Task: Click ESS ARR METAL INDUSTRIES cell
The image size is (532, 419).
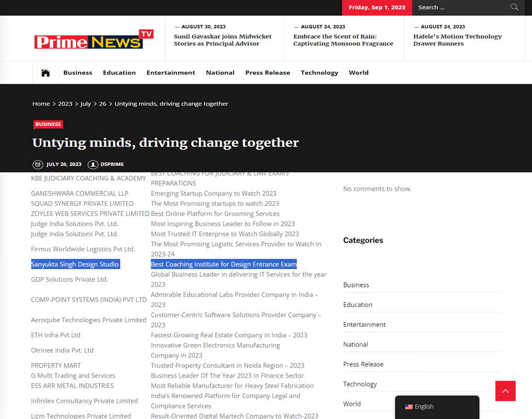Action: tap(72, 386)
